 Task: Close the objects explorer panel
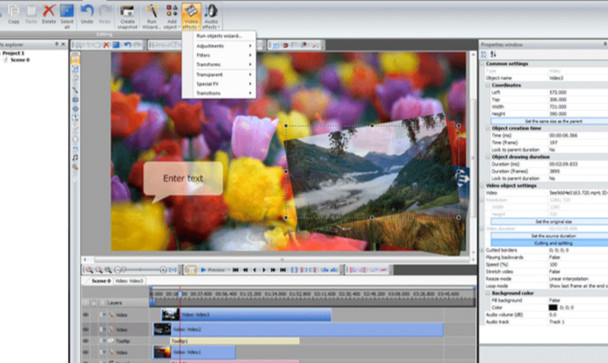[x=64, y=44]
